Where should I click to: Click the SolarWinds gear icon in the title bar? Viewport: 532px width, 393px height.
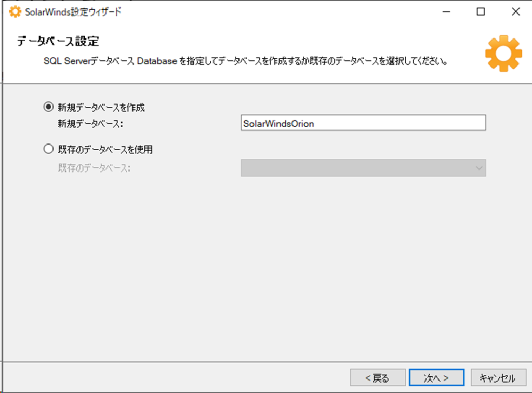pyautogui.click(x=15, y=11)
